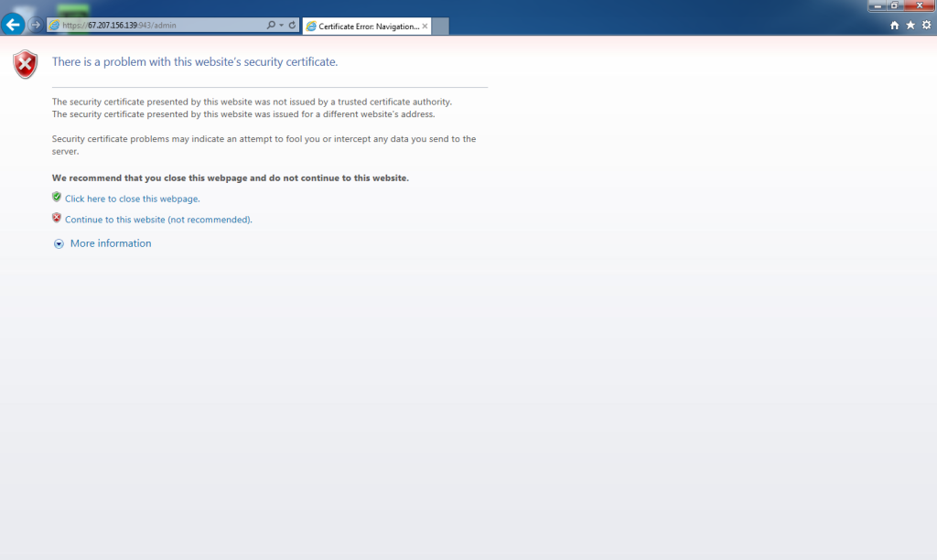Close the Certificate Error tab

coord(425,27)
